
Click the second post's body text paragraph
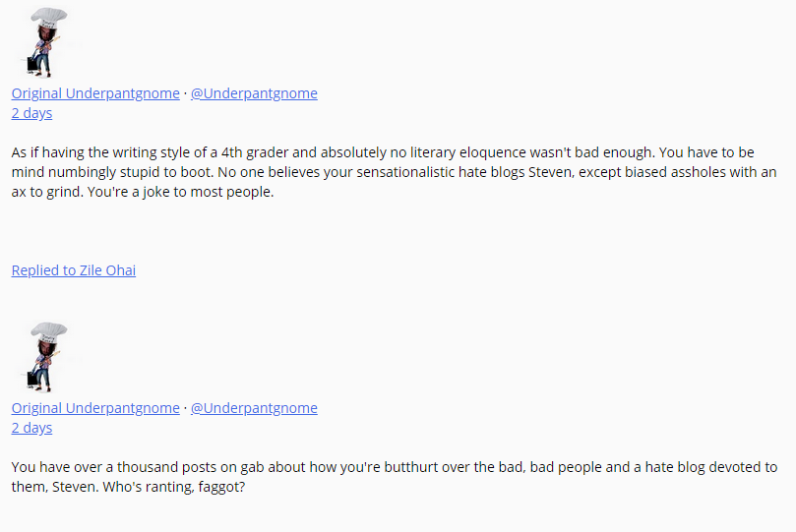pos(394,477)
